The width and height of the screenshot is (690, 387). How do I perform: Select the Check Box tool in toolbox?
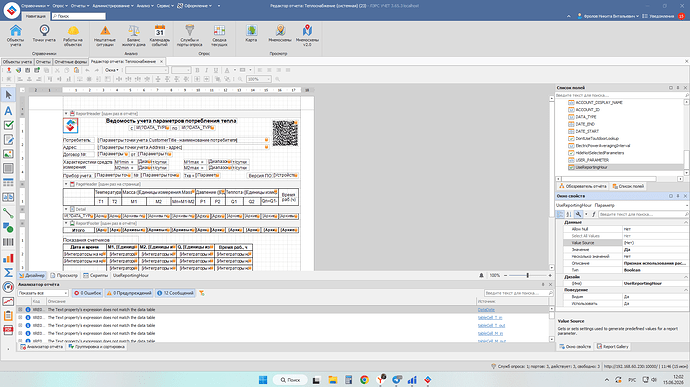click(8, 125)
